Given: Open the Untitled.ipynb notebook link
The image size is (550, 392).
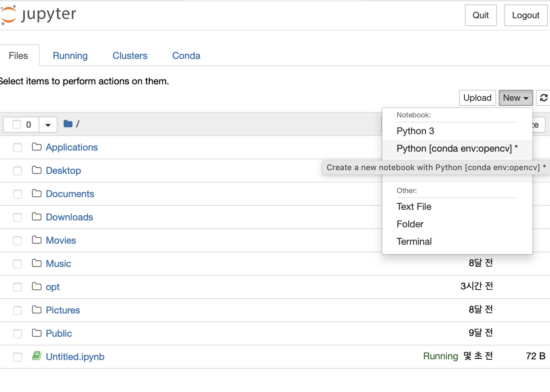Looking at the screenshot, I should click(75, 356).
